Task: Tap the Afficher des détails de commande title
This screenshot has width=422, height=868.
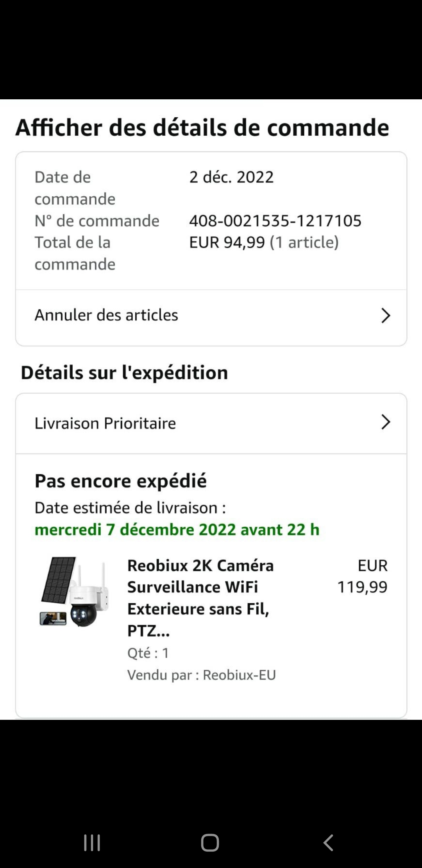Action: click(x=202, y=127)
